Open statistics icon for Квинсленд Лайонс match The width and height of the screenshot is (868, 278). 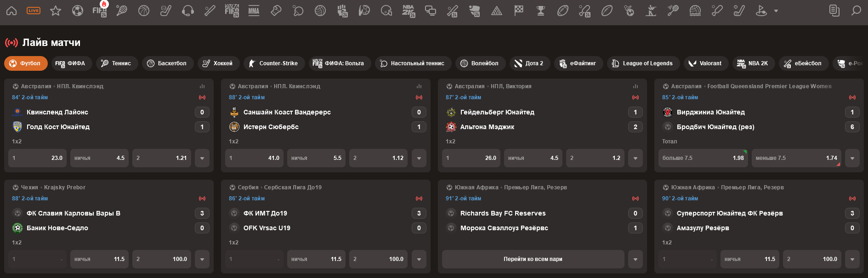[202, 86]
